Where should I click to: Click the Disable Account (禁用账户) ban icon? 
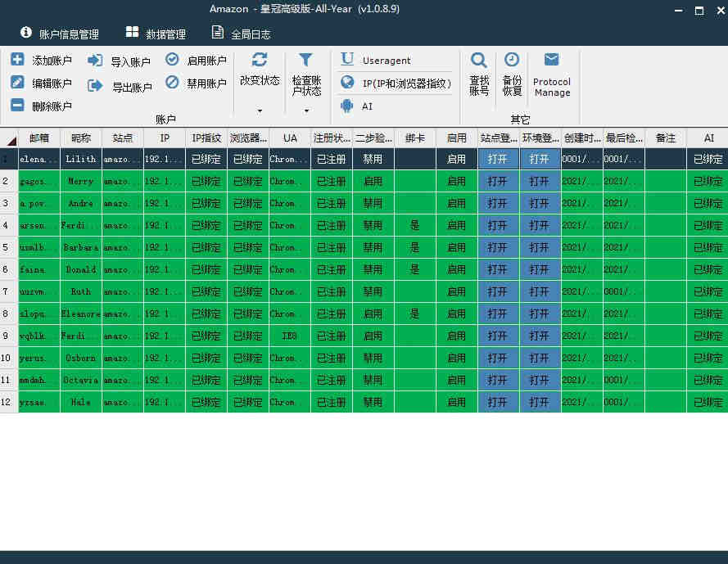[x=172, y=82]
